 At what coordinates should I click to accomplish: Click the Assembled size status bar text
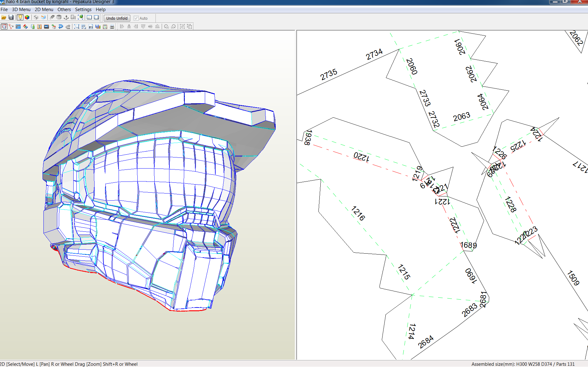coord(523,364)
